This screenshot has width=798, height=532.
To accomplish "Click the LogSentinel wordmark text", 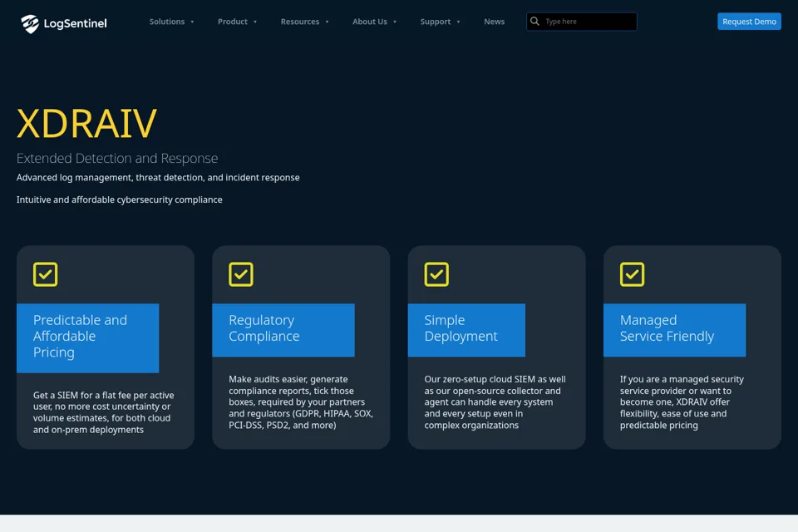I will click(x=76, y=23).
